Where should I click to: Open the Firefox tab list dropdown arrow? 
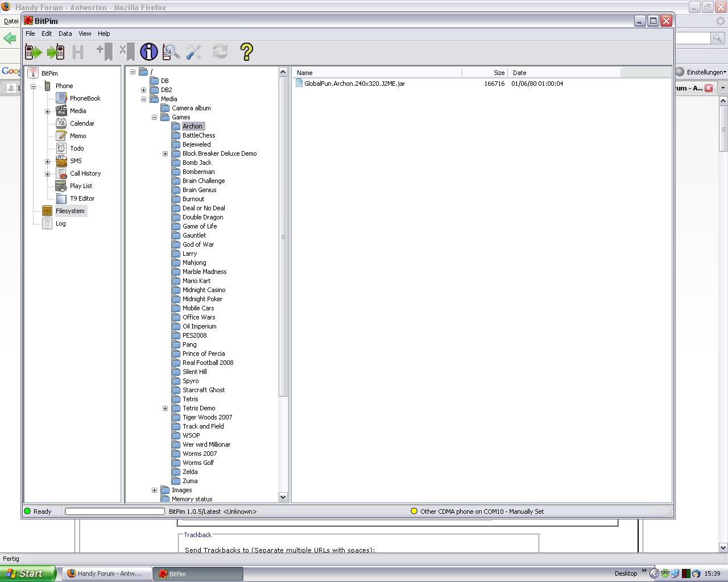(723, 88)
